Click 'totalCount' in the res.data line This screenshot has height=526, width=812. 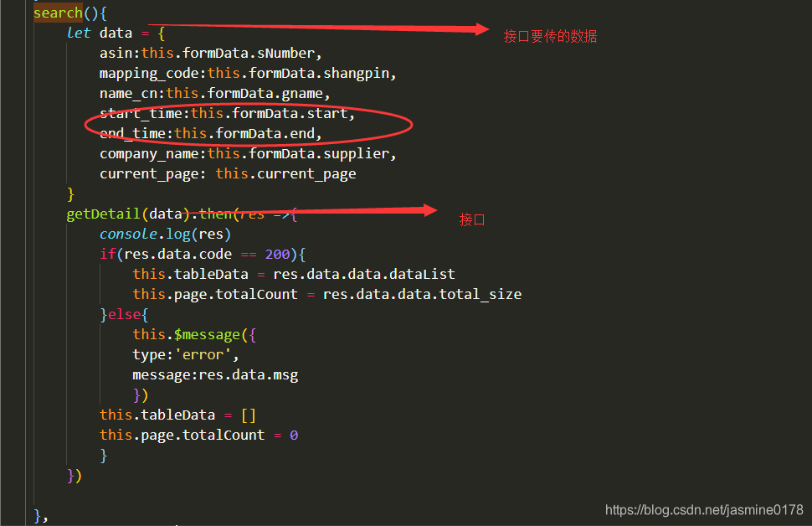257,294
